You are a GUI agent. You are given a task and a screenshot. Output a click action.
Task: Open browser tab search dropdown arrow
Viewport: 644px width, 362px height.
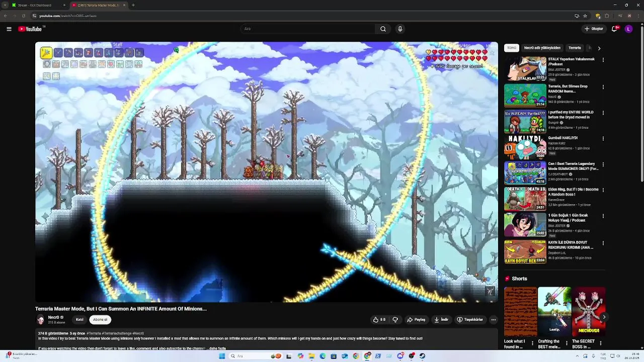6,5
